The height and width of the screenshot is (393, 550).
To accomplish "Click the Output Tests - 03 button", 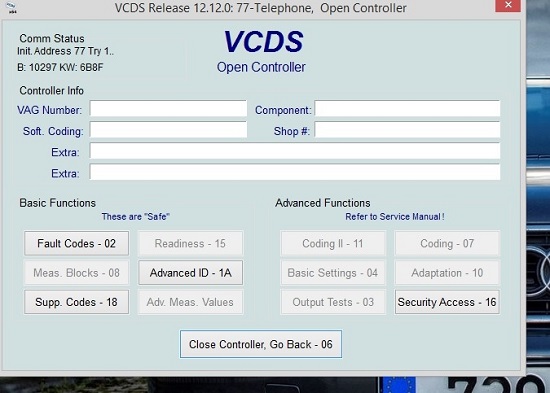I will (333, 302).
